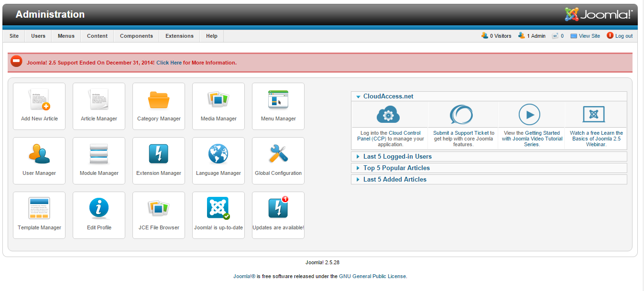This screenshot has height=291, width=644.
Task: Collapse the CloudAccess.net panel
Action: pyautogui.click(x=489, y=96)
